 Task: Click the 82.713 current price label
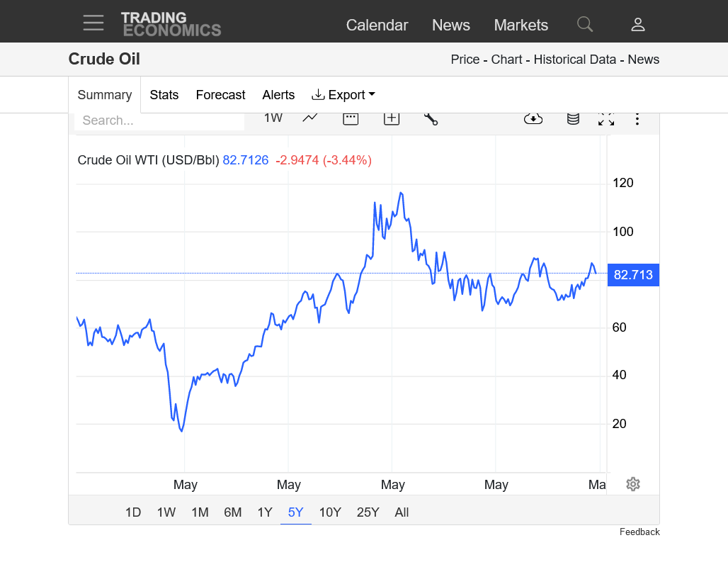[633, 275]
